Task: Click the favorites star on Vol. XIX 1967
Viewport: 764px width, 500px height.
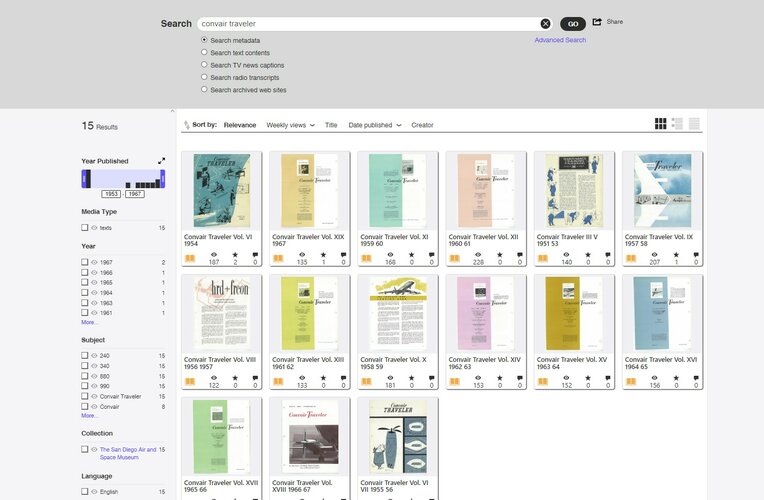Action: click(324, 255)
